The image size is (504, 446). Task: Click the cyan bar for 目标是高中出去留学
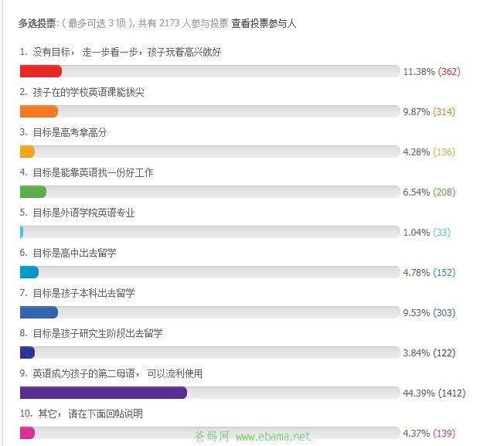[29, 272]
